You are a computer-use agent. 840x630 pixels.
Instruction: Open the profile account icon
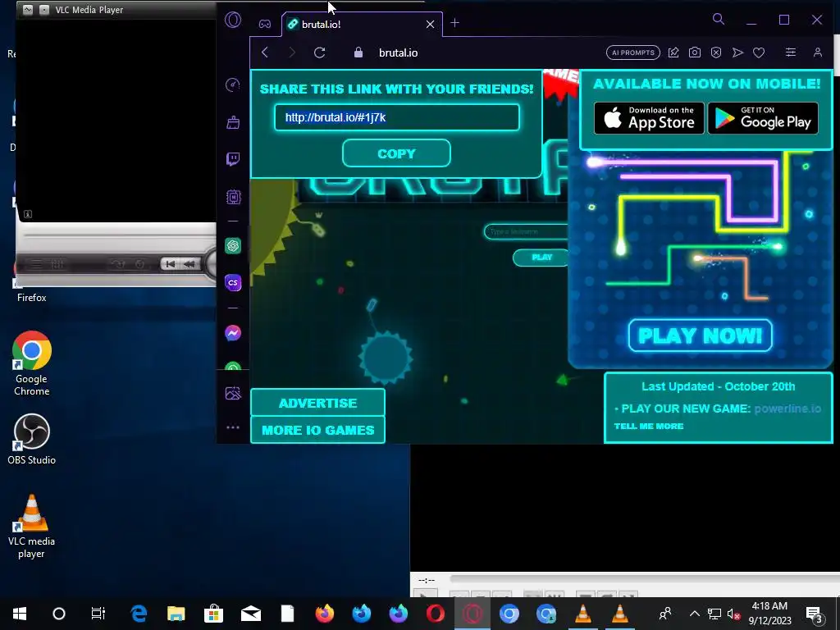click(818, 52)
